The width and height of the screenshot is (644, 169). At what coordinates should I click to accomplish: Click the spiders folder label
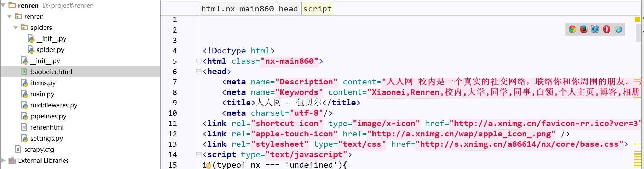(x=41, y=27)
